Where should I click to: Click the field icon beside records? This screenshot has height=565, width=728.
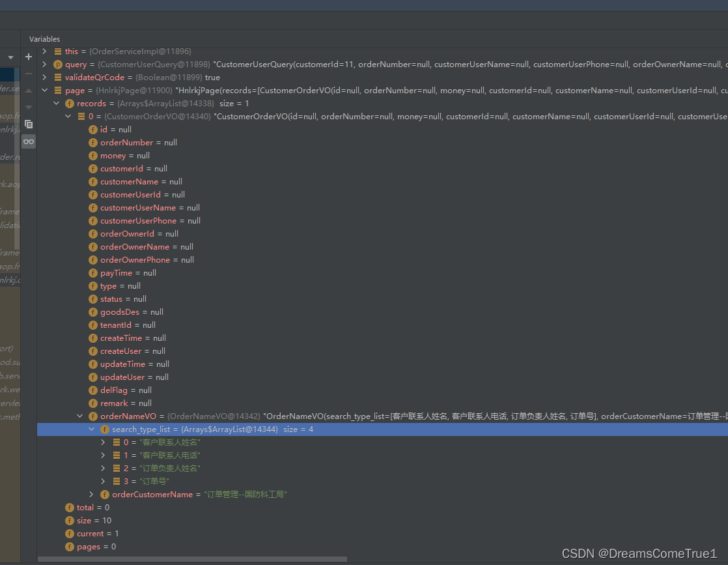(x=70, y=104)
